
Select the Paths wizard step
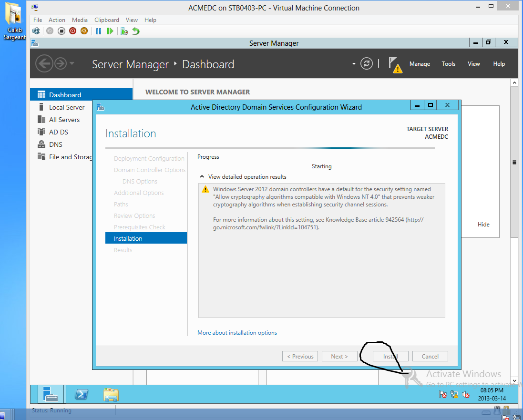point(121,204)
